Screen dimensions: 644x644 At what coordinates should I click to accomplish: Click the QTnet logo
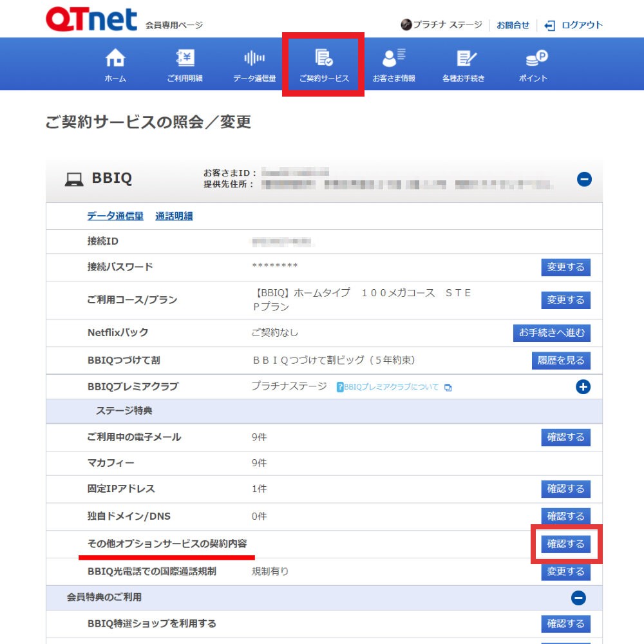(x=91, y=19)
